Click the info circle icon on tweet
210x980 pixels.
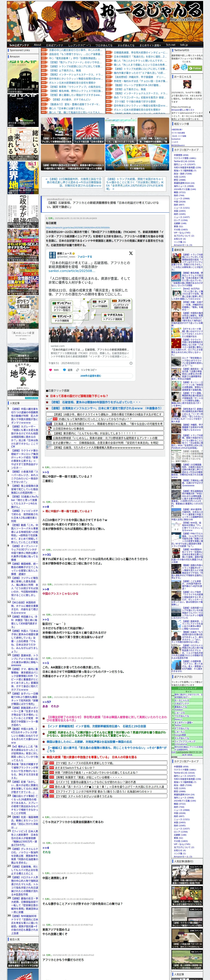click(x=131, y=363)
